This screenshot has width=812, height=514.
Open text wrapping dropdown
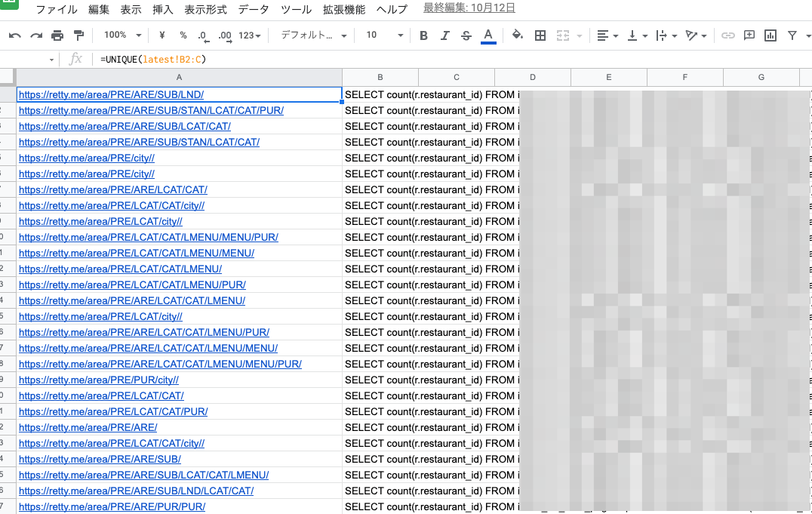point(666,35)
